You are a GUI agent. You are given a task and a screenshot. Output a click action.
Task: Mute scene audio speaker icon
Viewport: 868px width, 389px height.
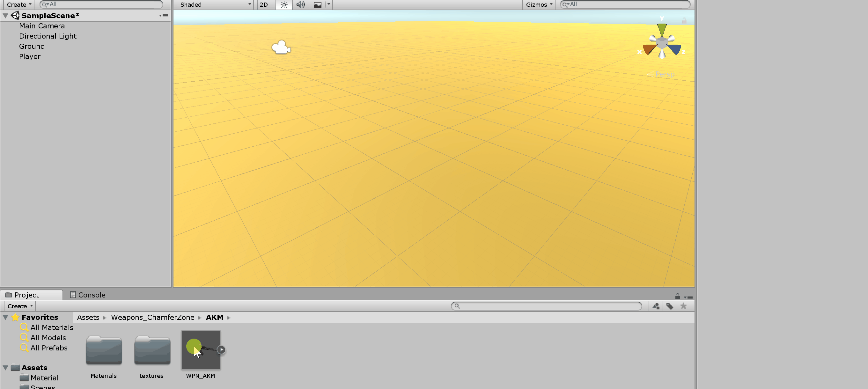[x=300, y=5]
